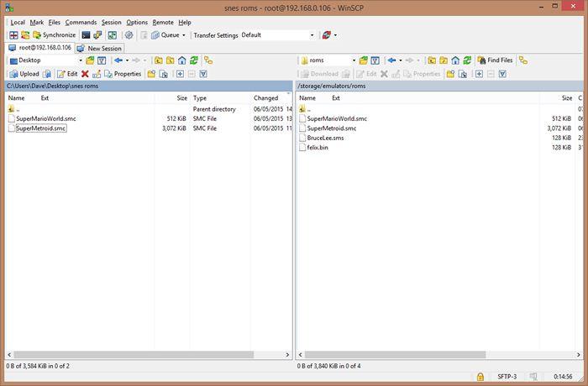588x386 pixels.
Task: Upload the selected local file
Action: click(24, 74)
